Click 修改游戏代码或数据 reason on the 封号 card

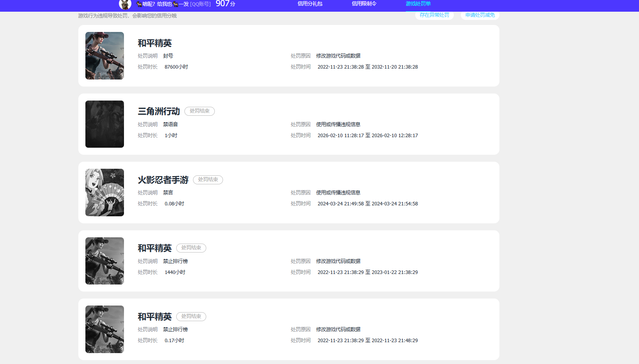pyautogui.click(x=338, y=56)
